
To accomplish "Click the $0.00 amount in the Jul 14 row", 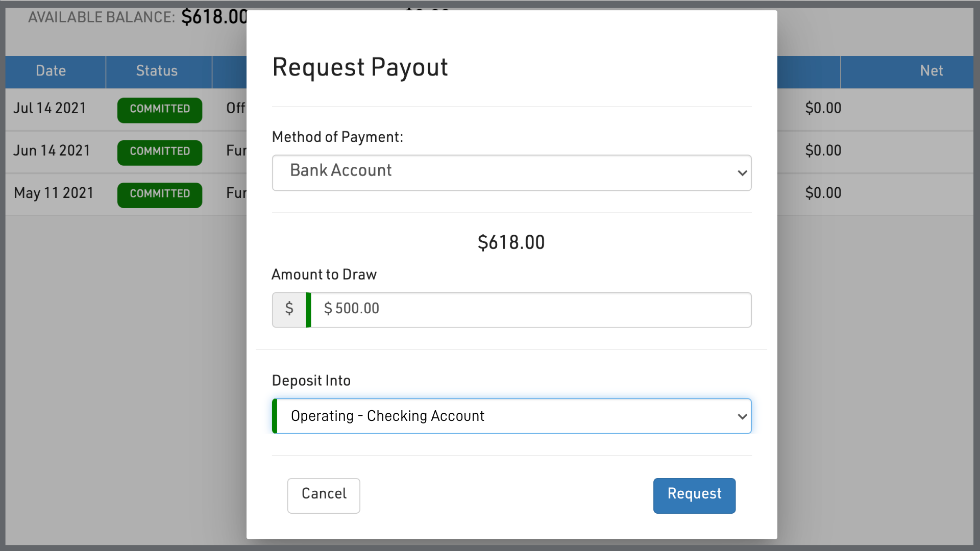I will point(823,108).
